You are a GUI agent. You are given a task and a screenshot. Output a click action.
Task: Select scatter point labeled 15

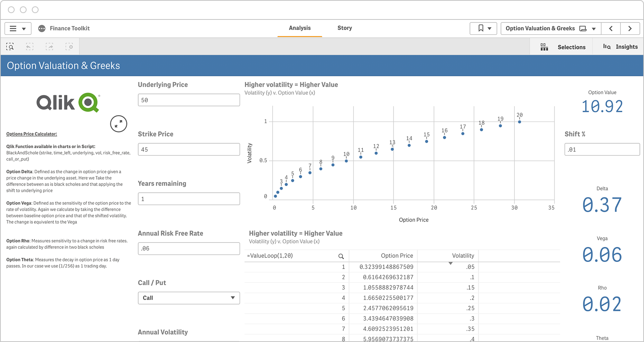pyautogui.click(x=426, y=141)
